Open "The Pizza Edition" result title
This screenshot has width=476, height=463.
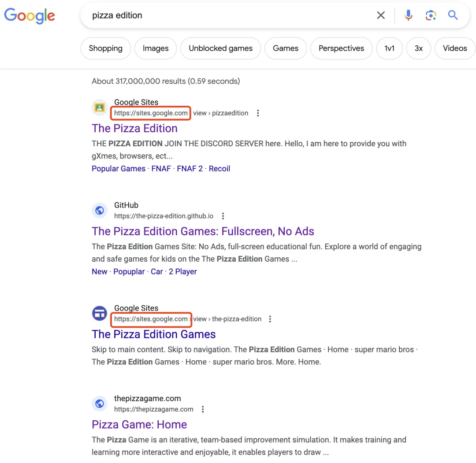[x=134, y=128]
